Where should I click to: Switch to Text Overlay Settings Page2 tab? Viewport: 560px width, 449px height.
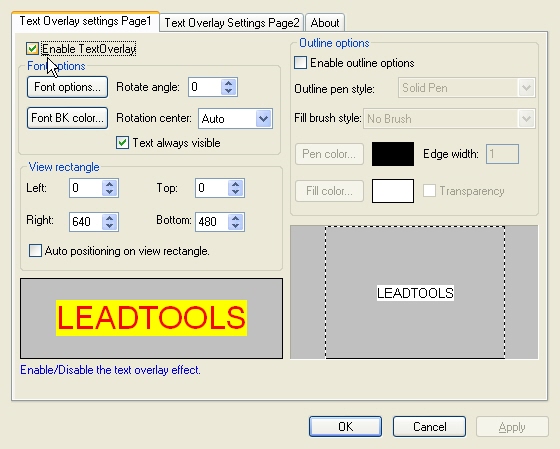231,23
